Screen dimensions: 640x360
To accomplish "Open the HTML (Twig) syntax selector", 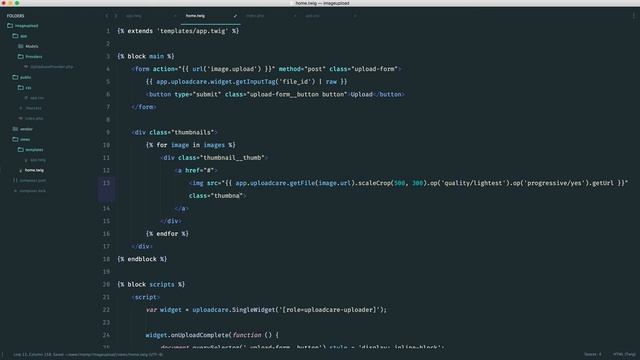I will (x=624, y=354).
